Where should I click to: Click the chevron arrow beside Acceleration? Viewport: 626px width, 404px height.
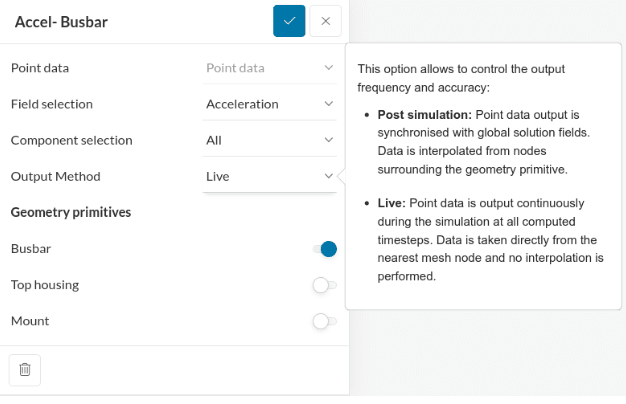click(x=328, y=104)
